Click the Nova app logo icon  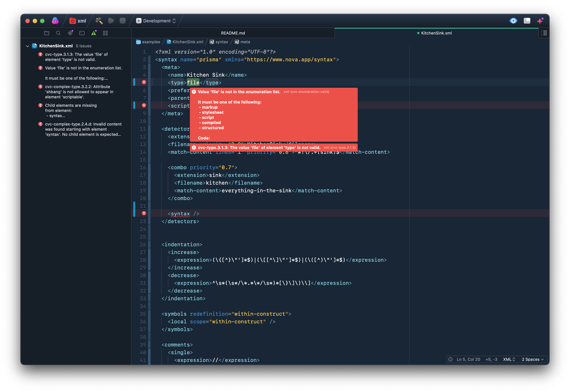click(55, 21)
